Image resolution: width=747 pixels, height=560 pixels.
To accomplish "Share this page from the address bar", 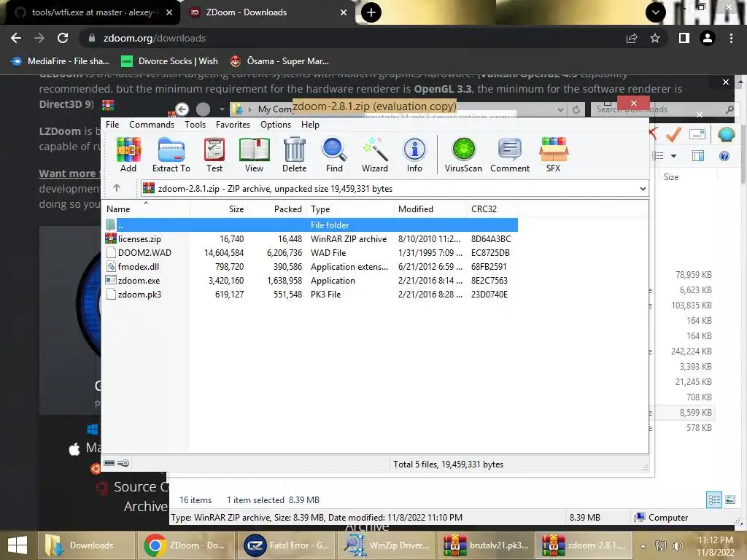I will 632,38.
